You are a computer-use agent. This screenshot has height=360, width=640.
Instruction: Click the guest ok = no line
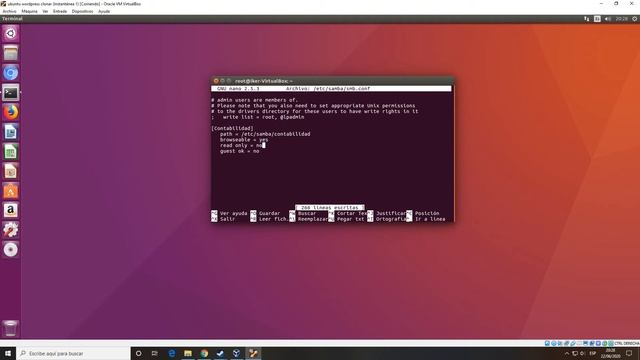point(240,151)
